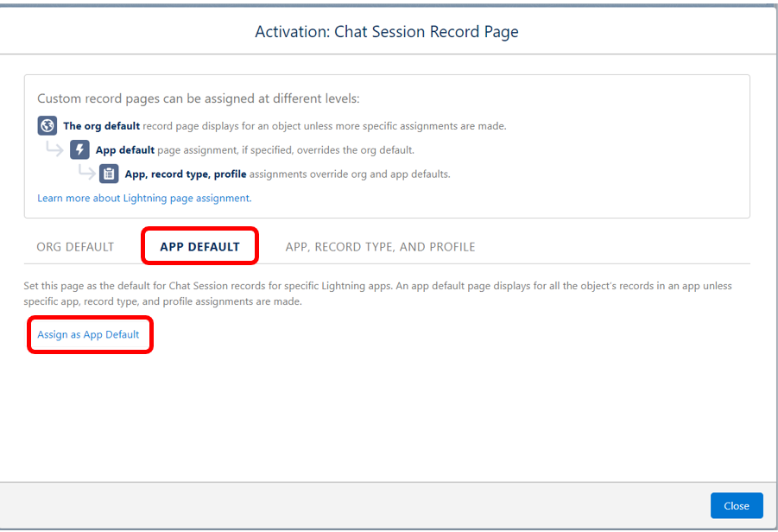Screen dimensions: 778x532
Task: Click the clipboard icon for record type
Action: (x=109, y=174)
